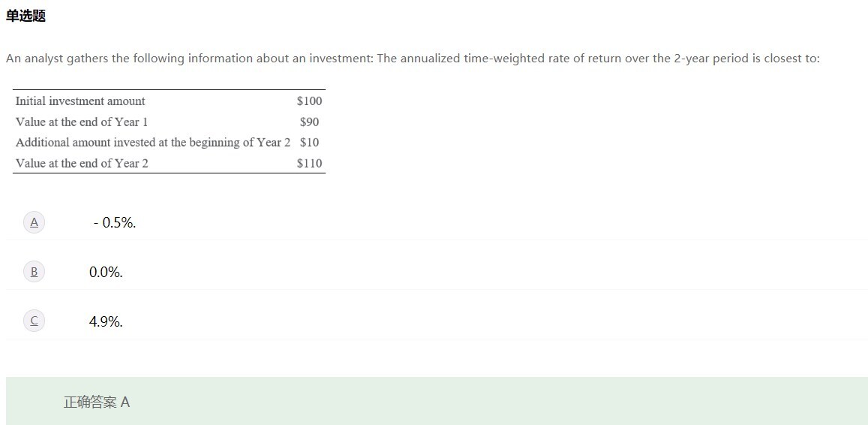Viewport: 868px width, 425px height.
Task: Click the $110 table value
Action: [x=309, y=163]
